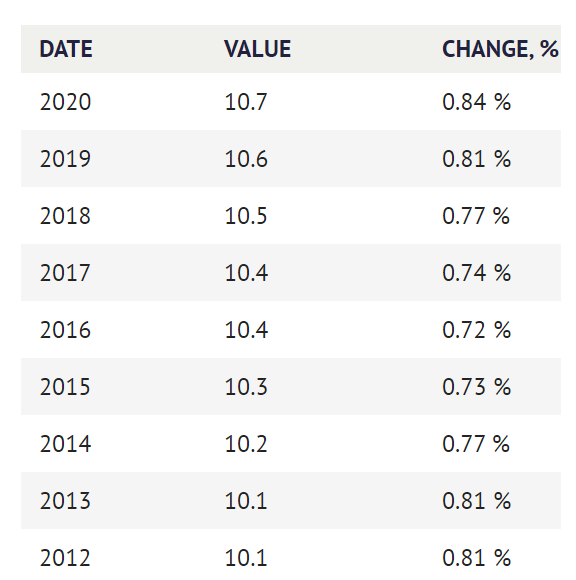This screenshot has height=580, width=576.
Task: Click the 2017 row date
Action: tap(65, 273)
